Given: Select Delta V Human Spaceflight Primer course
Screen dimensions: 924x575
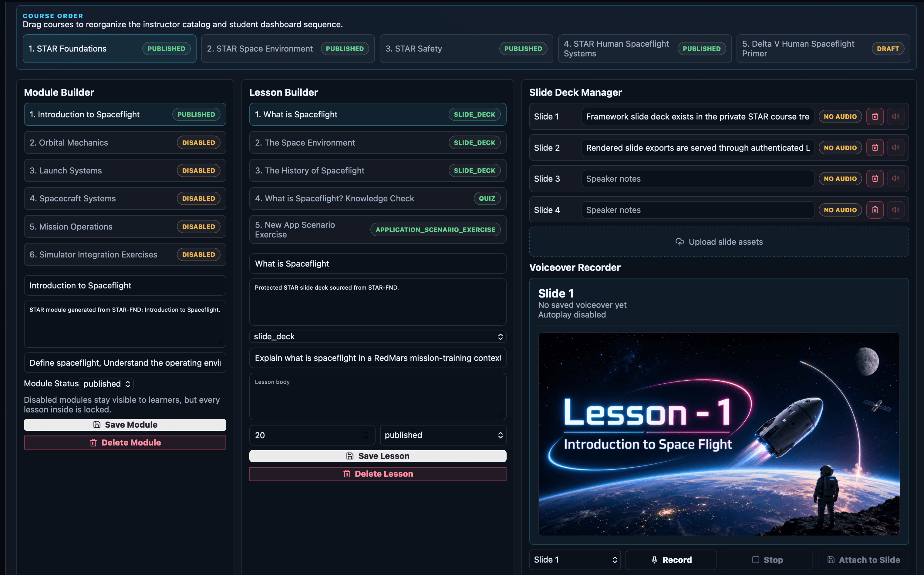Looking at the screenshot, I should (823, 49).
